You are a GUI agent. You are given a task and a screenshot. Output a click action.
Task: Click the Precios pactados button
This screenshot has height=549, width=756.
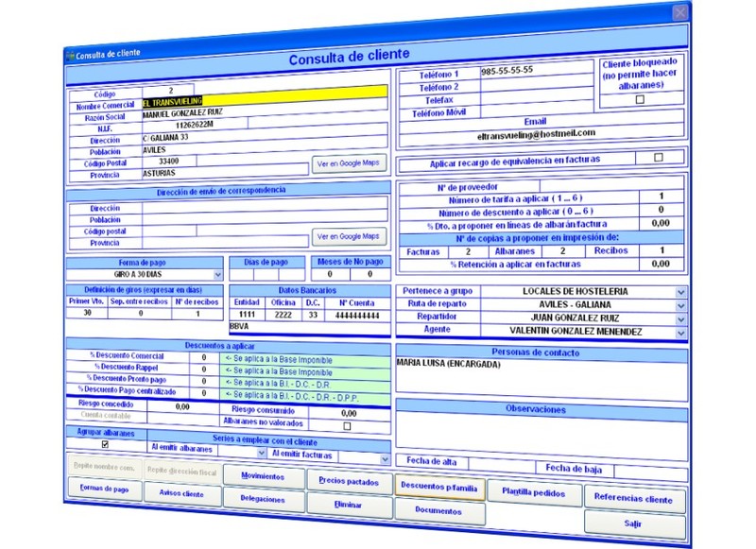pyautogui.click(x=349, y=481)
